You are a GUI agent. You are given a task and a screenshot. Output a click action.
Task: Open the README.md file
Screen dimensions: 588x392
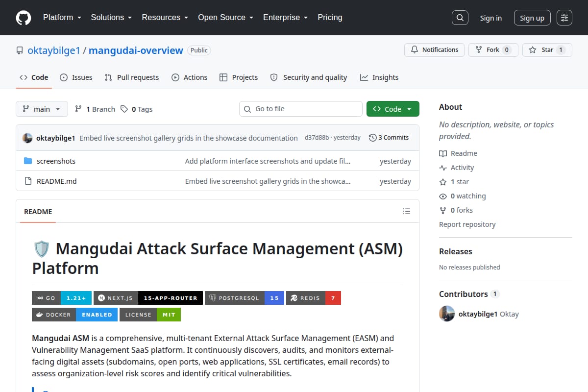coord(57,181)
